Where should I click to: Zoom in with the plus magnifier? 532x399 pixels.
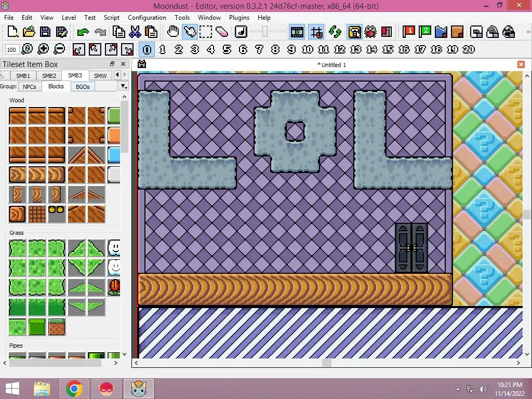click(x=43, y=49)
